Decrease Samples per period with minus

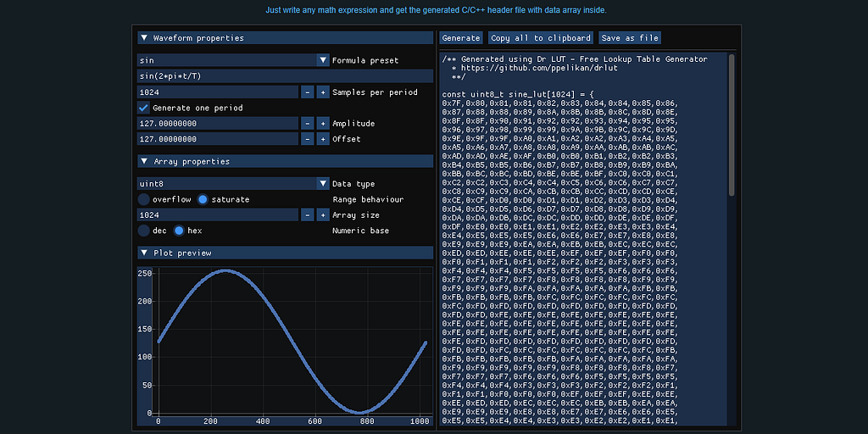(x=307, y=92)
